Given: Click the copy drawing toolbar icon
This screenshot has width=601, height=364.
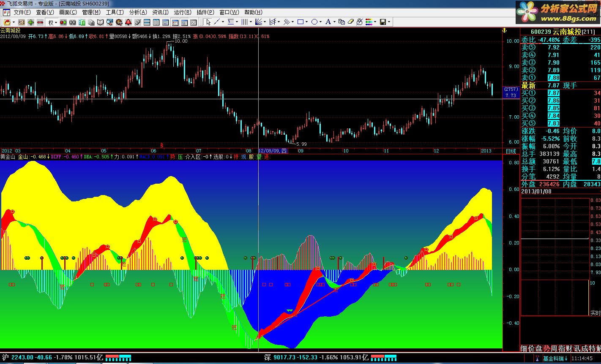Looking at the screenshot, I should point(341,22).
